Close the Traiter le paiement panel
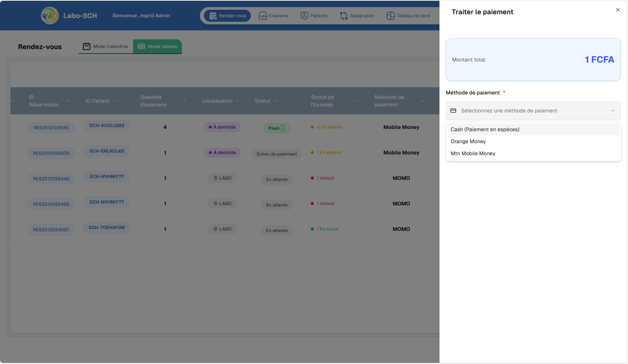The height and width of the screenshot is (364, 628). click(x=618, y=10)
